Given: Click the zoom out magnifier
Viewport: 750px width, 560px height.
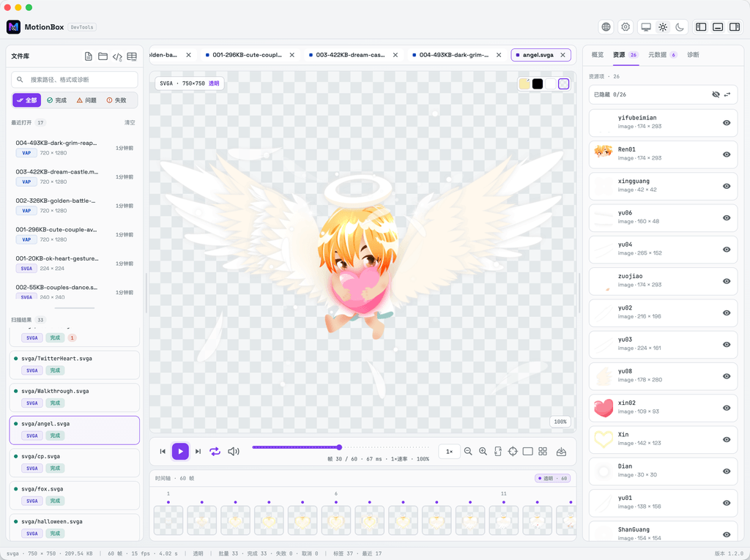Looking at the screenshot, I should coord(468,452).
